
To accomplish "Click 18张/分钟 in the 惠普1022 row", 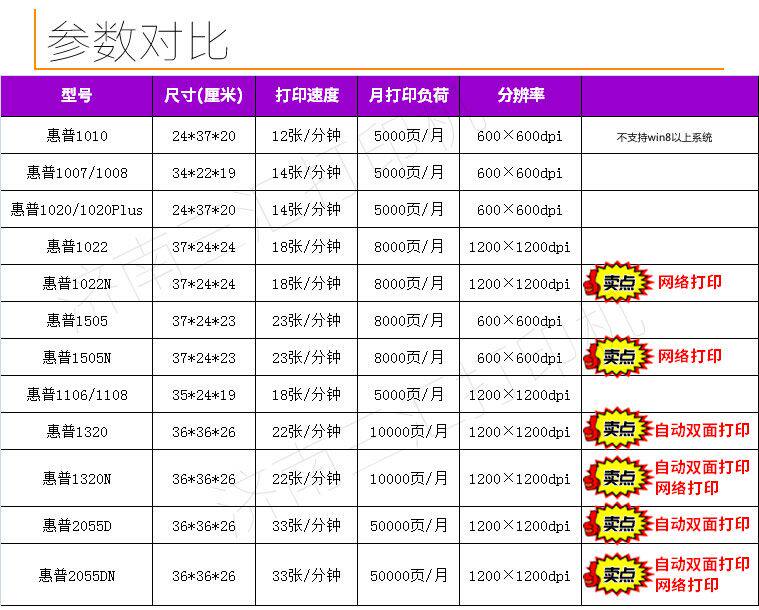I will [x=306, y=246].
